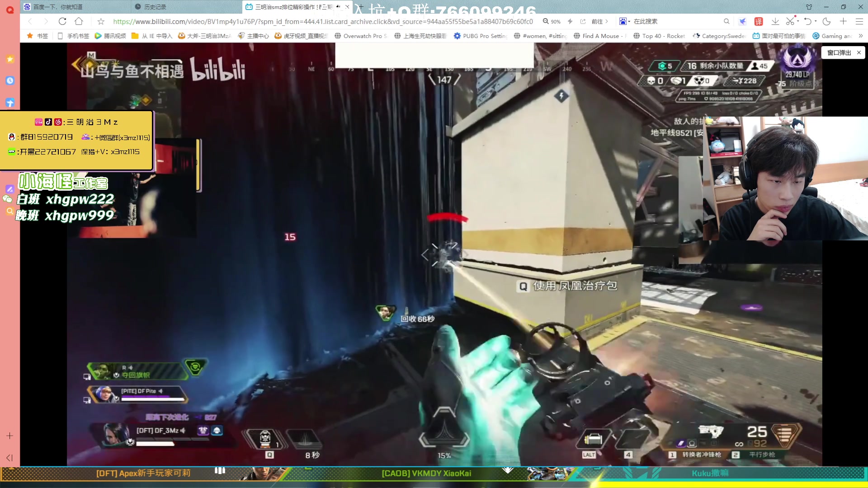Click the 前往 go button
This screenshot has height=488, width=868.
point(600,21)
